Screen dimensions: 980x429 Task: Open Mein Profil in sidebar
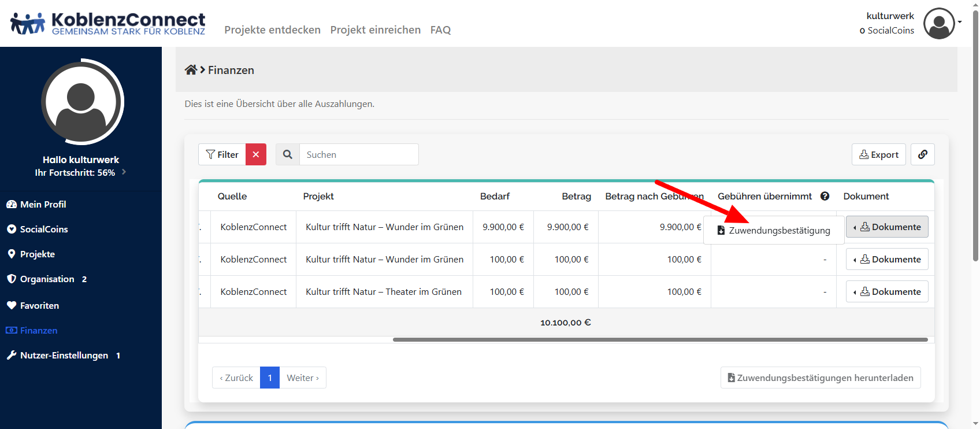[x=43, y=204]
